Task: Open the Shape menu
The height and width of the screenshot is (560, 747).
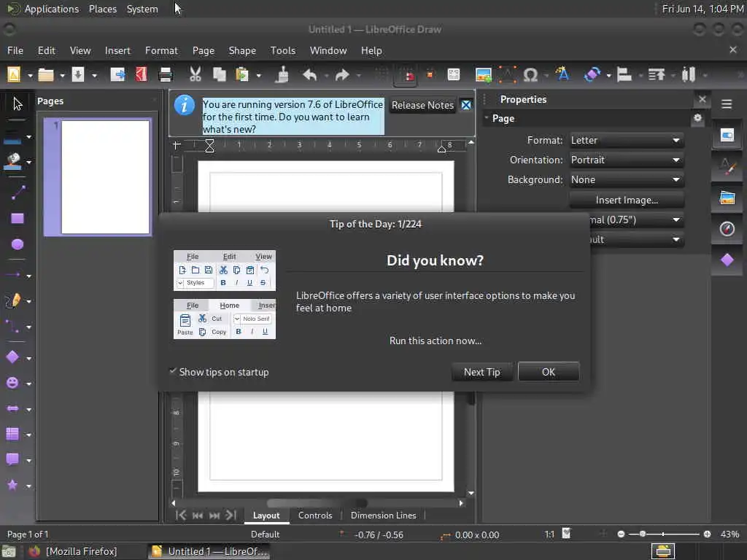Action: click(242, 50)
